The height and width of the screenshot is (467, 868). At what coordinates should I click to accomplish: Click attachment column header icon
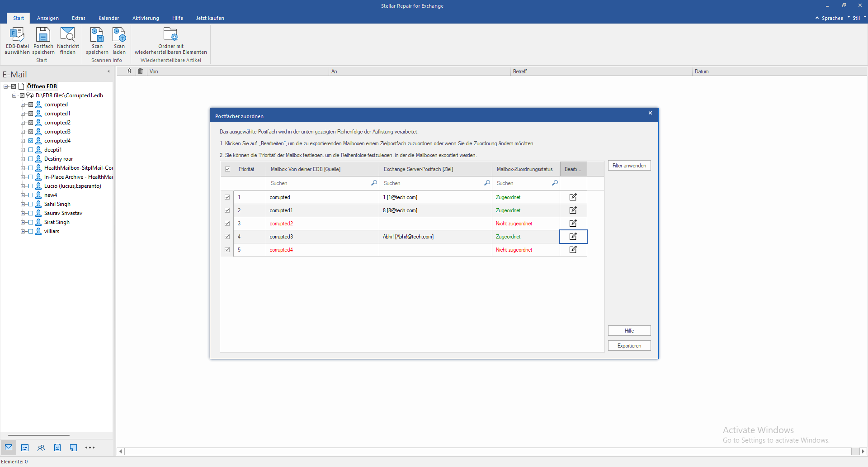tap(129, 71)
